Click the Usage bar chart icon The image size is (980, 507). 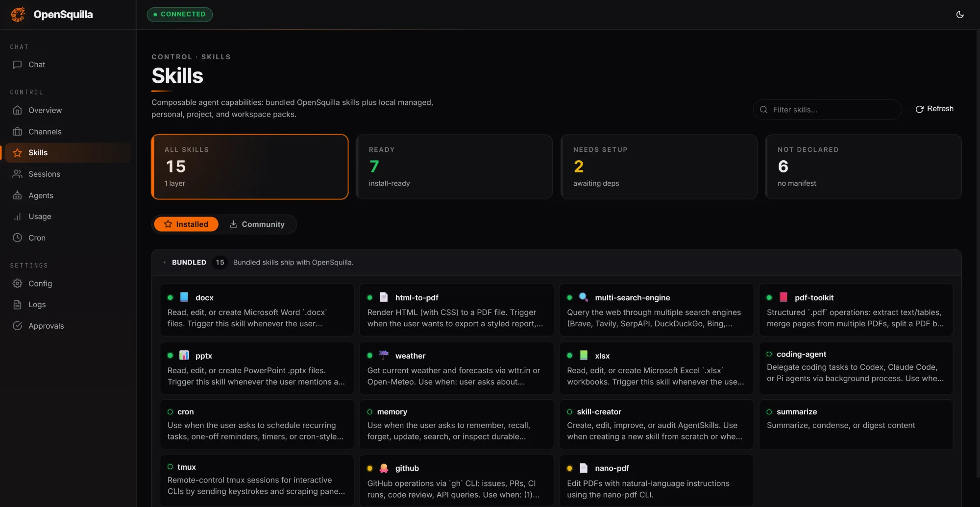17,217
